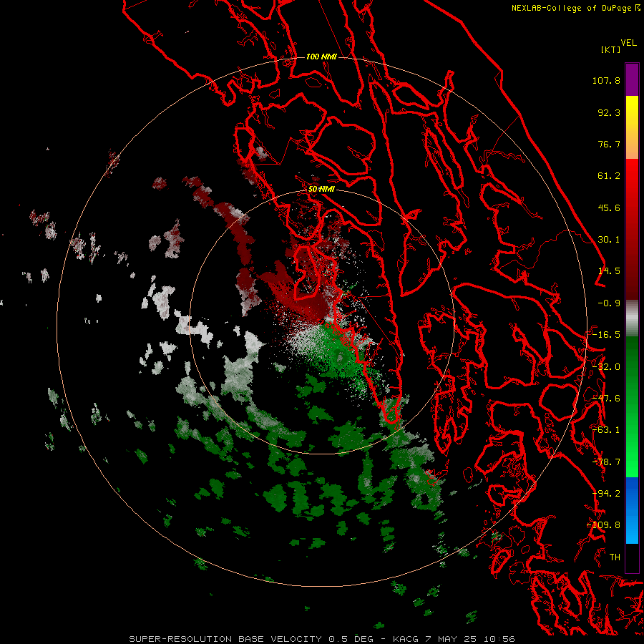Select the -94.2 legend value

pos(606,494)
